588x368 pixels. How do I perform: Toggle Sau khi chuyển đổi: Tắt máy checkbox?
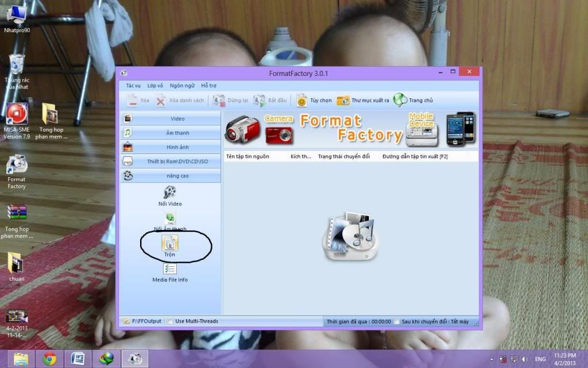click(396, 322)
